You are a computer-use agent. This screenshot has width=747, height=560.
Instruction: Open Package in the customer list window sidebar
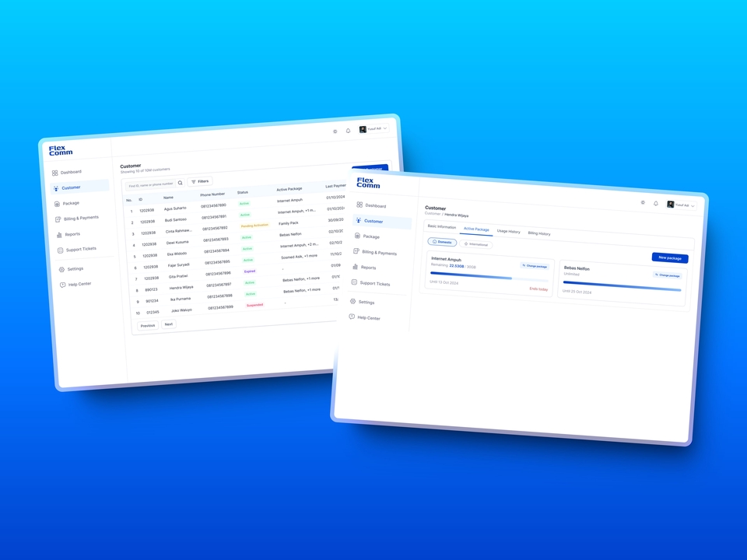67,203
